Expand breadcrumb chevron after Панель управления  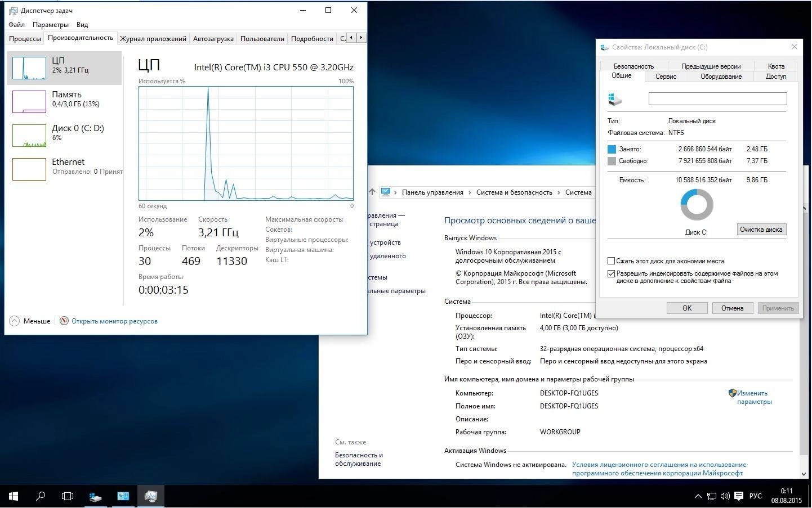(x=470, y=192)
